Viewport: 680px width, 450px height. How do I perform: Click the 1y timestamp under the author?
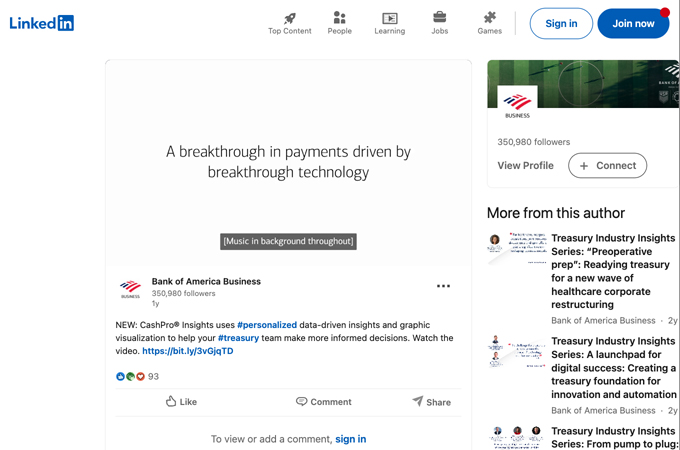pos(155,303)
